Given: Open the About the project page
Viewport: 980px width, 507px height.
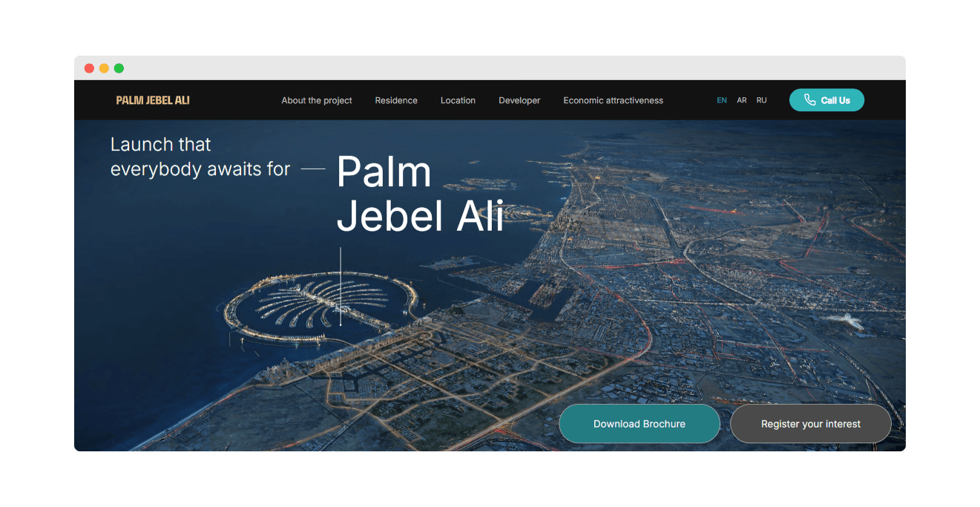Looking at the screenshot, I should 317,100.
